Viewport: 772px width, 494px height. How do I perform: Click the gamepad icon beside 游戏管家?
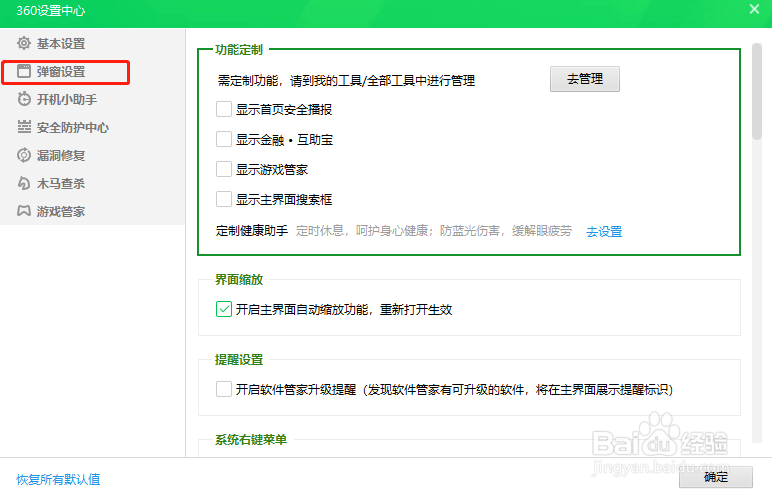pyautogui.click(x=24, y=211)
